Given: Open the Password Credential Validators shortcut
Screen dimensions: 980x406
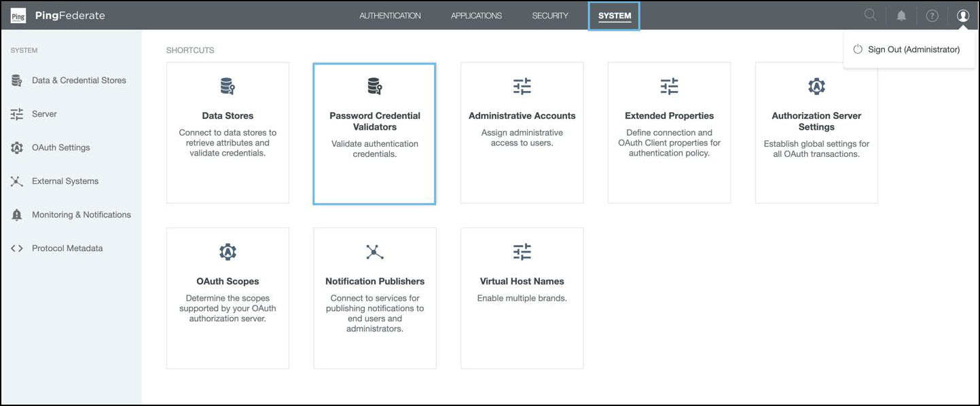Looking at the screenshot, I should pos(374,133).
